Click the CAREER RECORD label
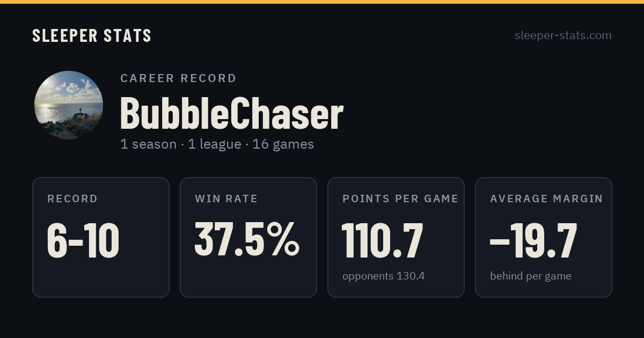The height and width of the screenshot is (338, 644). [178, 78]
